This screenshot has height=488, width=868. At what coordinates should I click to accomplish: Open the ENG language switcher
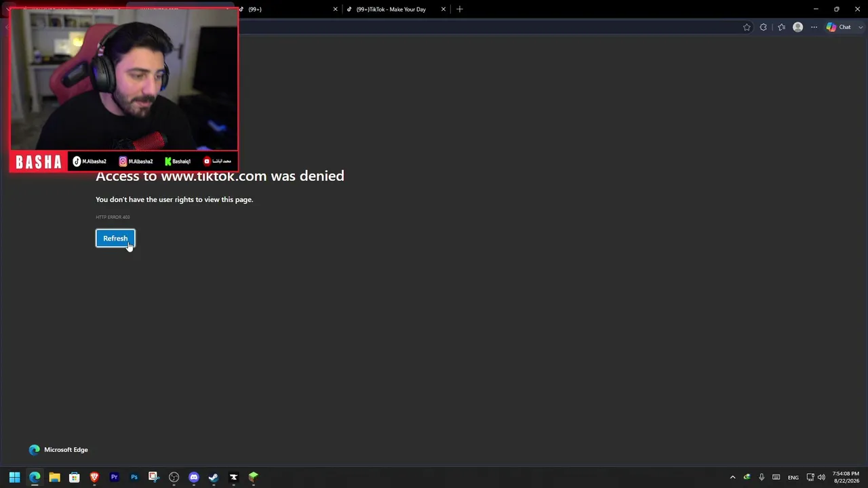793,478
